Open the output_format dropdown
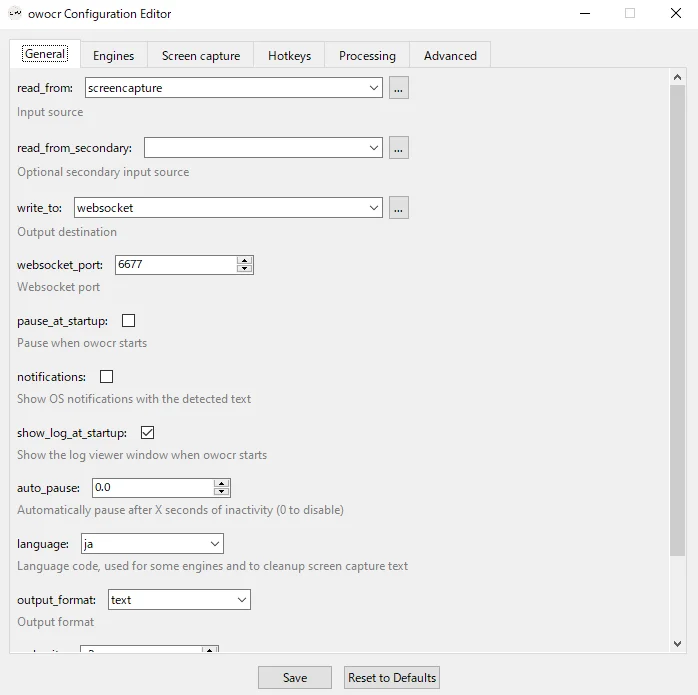The image size is (698, 695). (242, 600)
